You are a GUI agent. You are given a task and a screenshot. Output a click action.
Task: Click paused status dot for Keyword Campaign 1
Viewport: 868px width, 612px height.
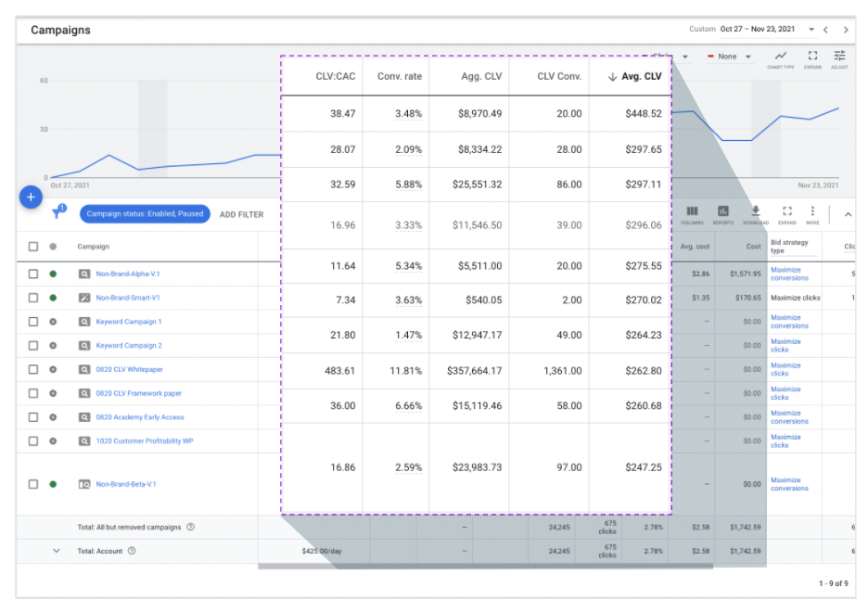[53, 322]
